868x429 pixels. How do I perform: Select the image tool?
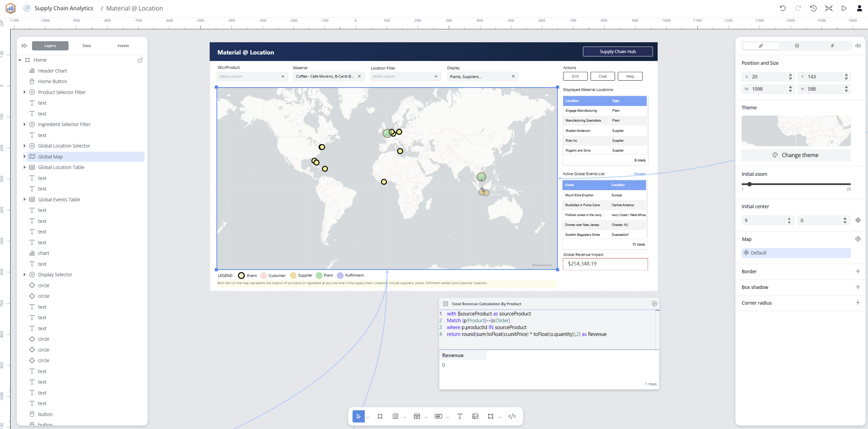tap(475, 416)
